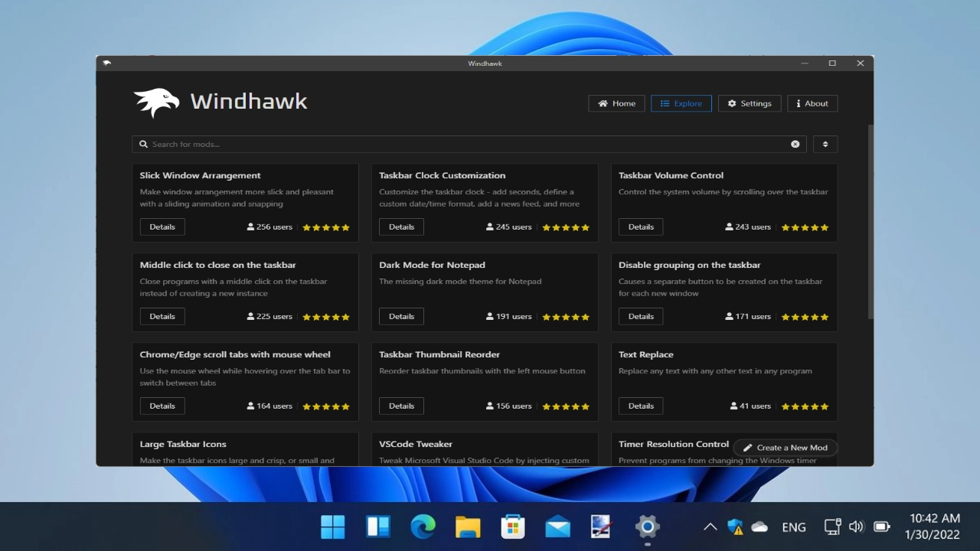This screenshot has height=551, width=980.
Task: Click the OneDrive cloud tray icon
Action: (x=759, y=527)
